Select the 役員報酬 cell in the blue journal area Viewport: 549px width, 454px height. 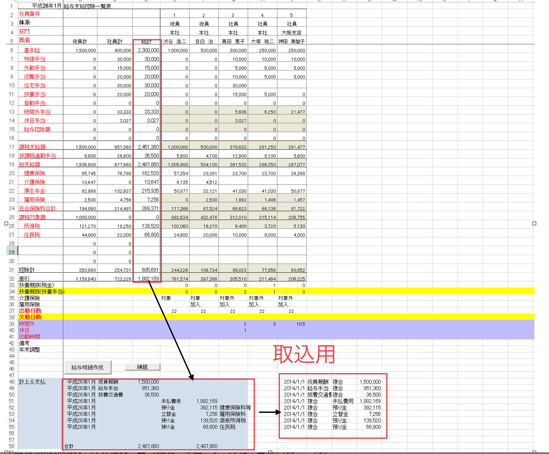[x=108, y=382]
